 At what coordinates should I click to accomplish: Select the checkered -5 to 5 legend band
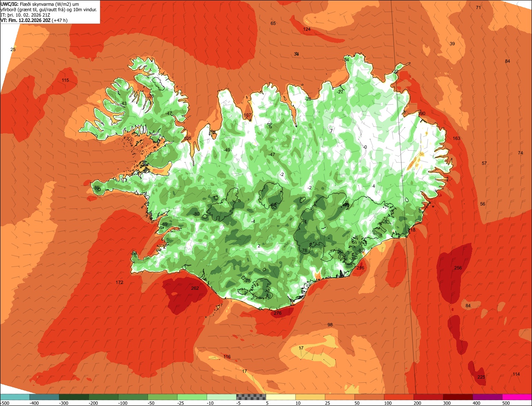[x=251, y=397]
